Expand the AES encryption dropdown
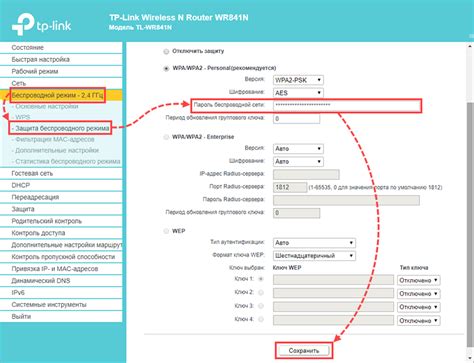This screenshot has width=474, height=363. click(x=298, y=93)
